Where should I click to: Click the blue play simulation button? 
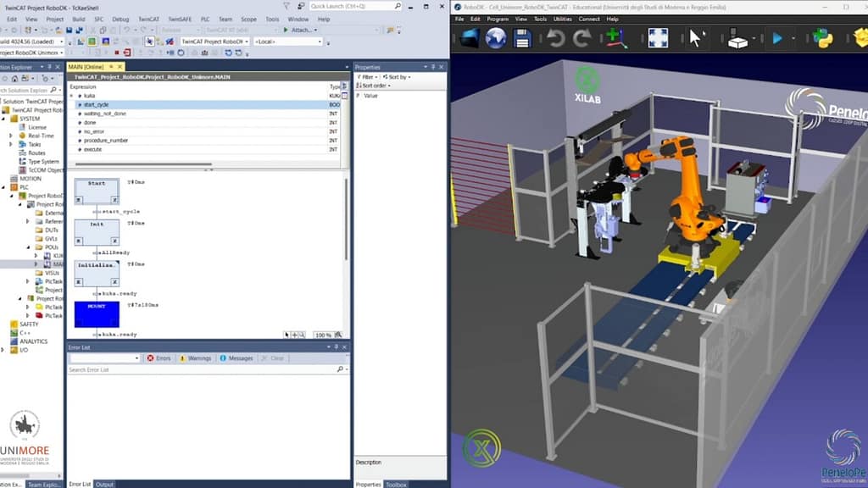[777, 38]
